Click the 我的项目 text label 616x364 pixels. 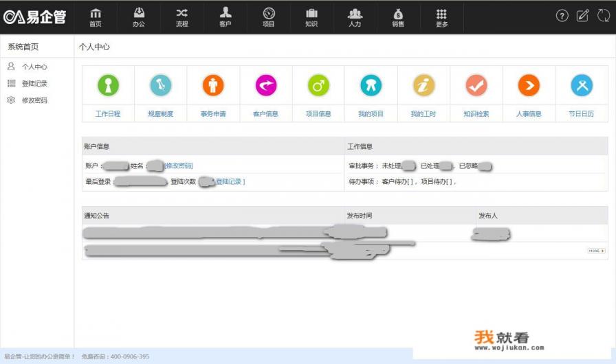click(371, 114)
